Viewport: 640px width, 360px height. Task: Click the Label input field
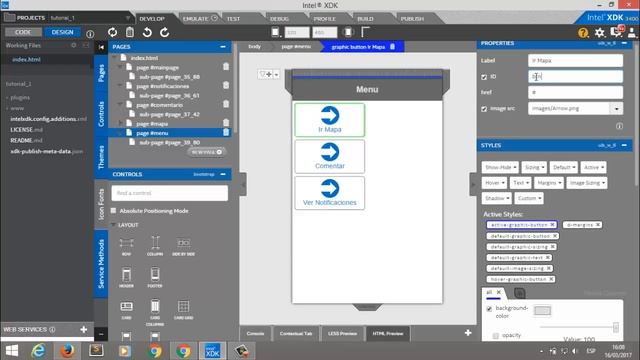pyautogui.click(x=575, y=60)
